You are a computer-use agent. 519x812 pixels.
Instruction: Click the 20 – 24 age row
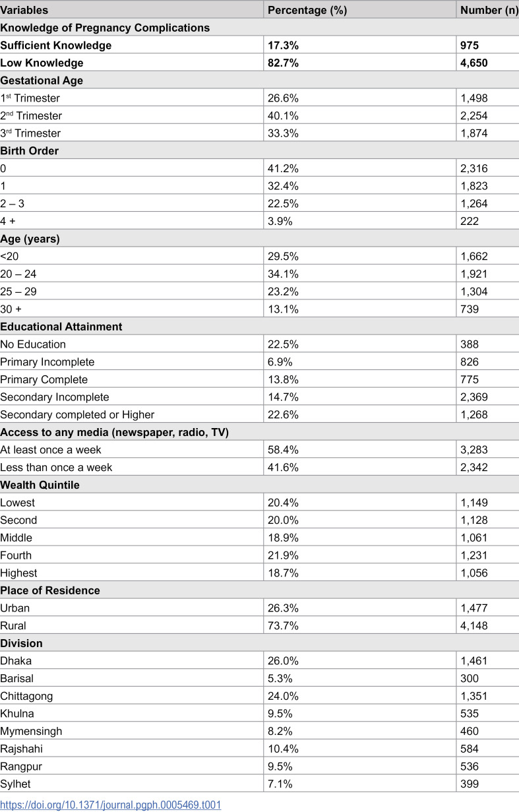pyautogui.click(x=259, y=274)
